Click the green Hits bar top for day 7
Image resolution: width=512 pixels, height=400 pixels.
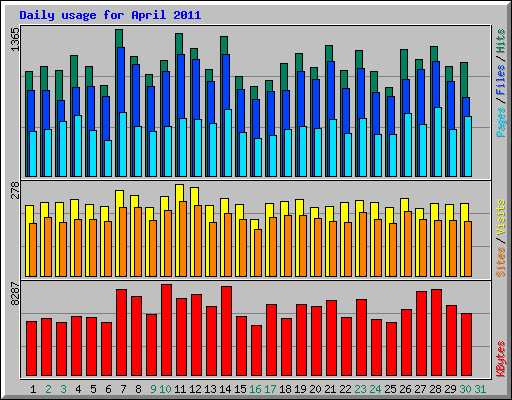pyautogui.click(x=119, y=38)
